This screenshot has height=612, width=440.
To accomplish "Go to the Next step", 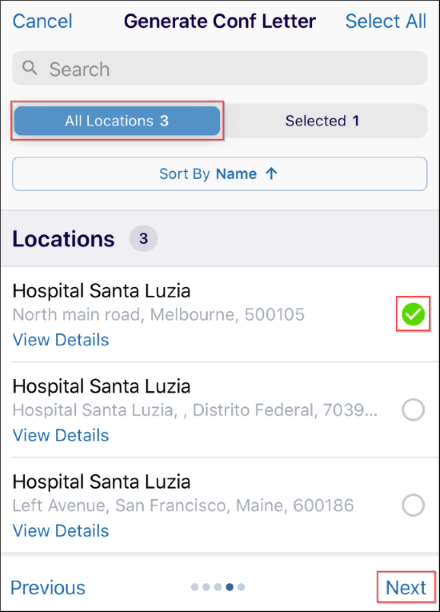I will pos(406,587).
